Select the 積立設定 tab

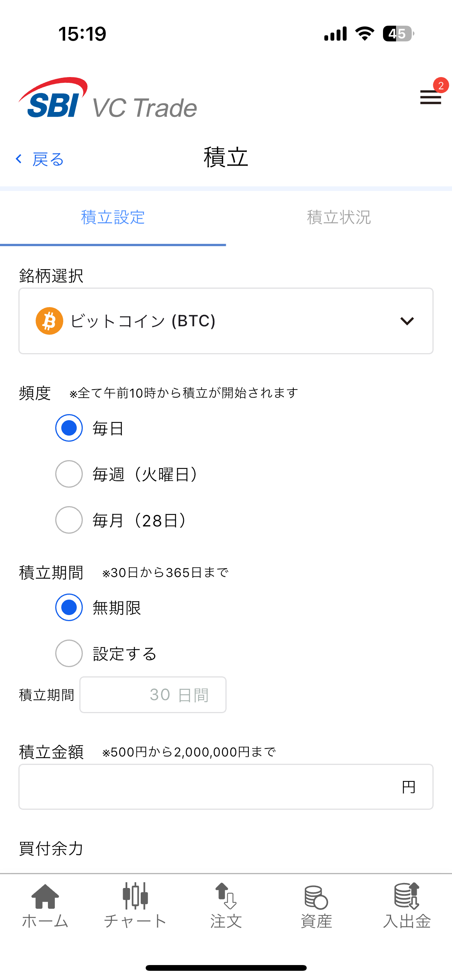tap(113, 217)
